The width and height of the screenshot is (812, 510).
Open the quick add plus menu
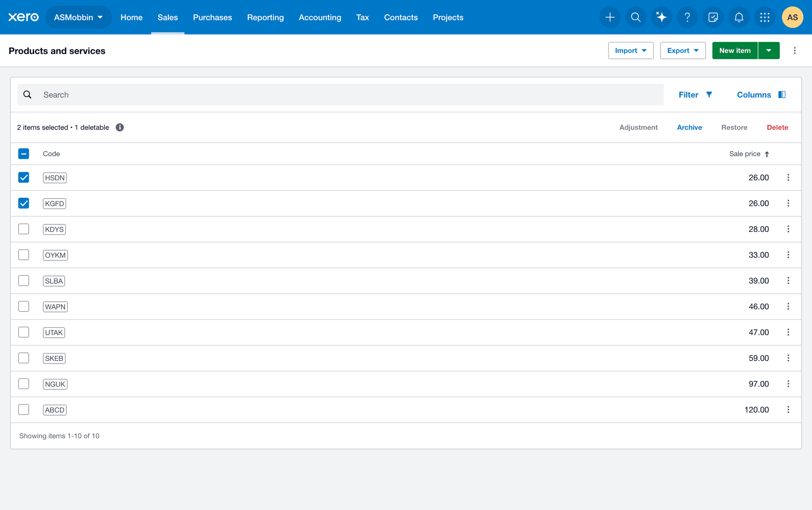[610, 17]
